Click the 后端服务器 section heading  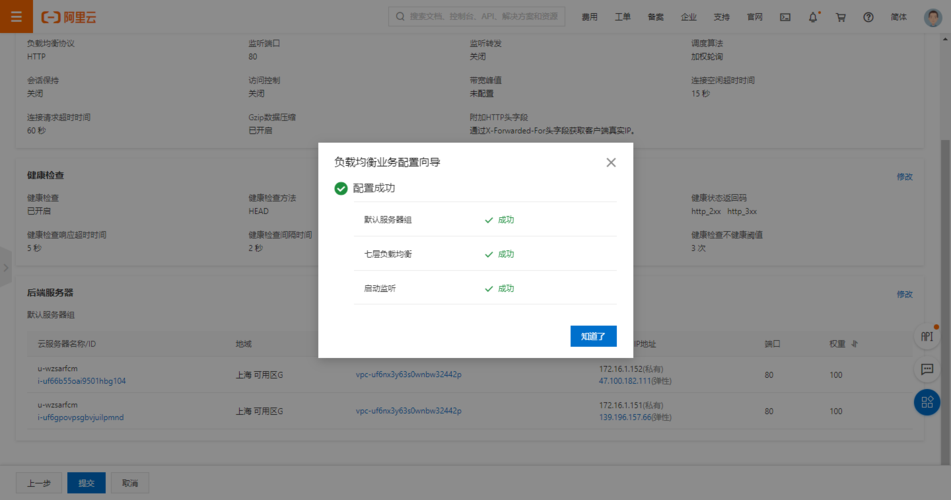tap(50, 292)
